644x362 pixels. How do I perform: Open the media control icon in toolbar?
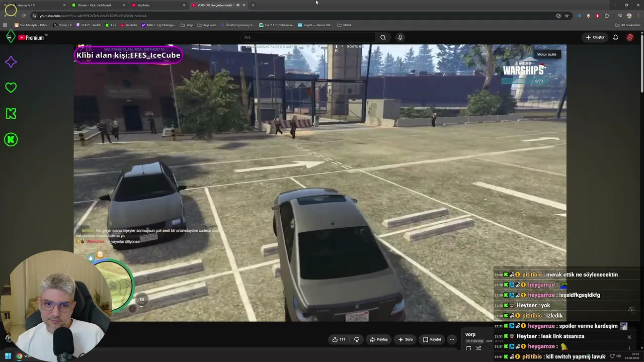click(620, 16)
